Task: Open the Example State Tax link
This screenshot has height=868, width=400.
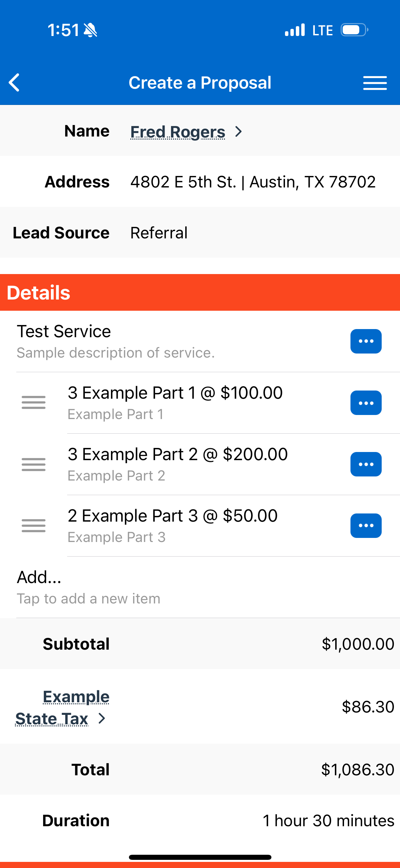Action: click(x=63, y=707)
